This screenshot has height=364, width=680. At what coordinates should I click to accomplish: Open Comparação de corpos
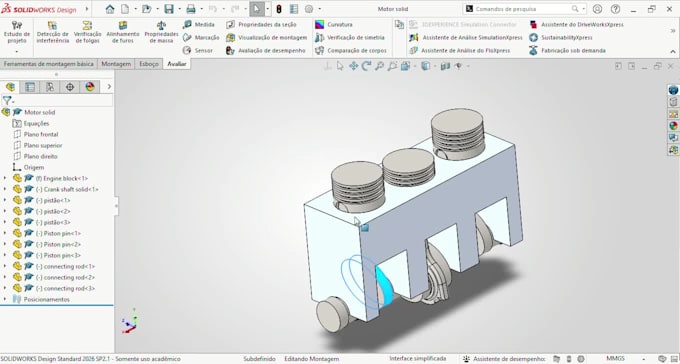351,50
